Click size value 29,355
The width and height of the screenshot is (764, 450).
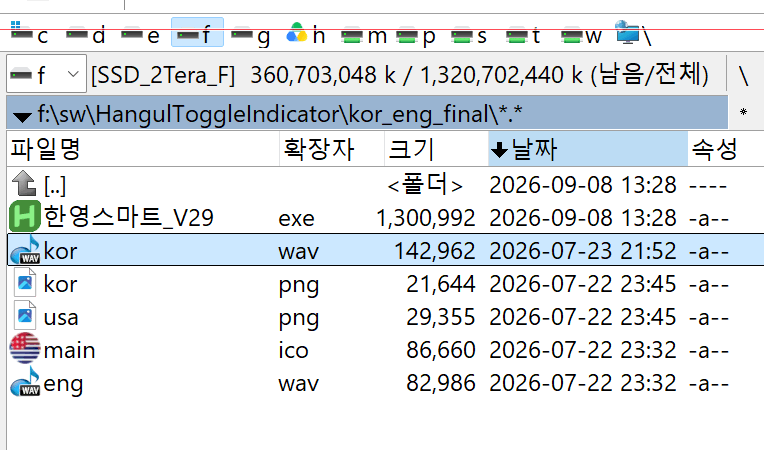[x=441, y=318]
